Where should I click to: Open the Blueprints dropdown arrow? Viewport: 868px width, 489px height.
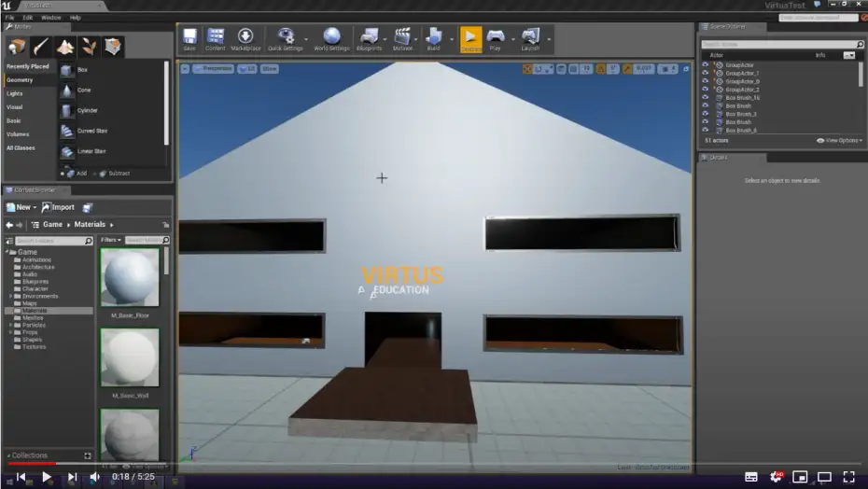(x=385, y=39)
